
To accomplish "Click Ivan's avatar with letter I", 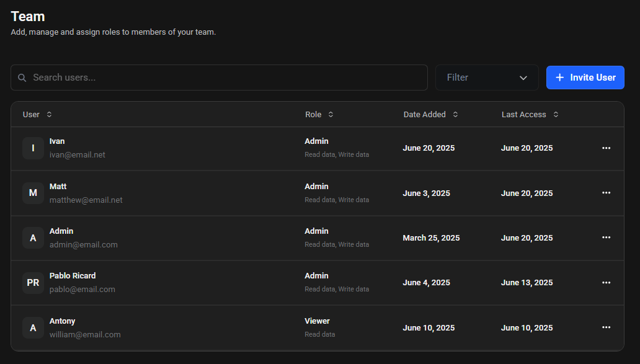I will coord(33,148).
